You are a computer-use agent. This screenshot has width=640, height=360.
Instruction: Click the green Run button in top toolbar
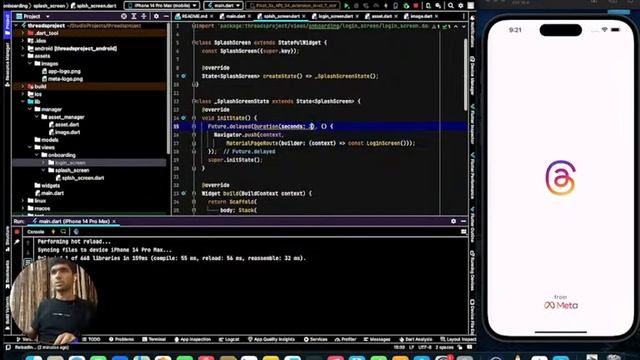point(347,6)
